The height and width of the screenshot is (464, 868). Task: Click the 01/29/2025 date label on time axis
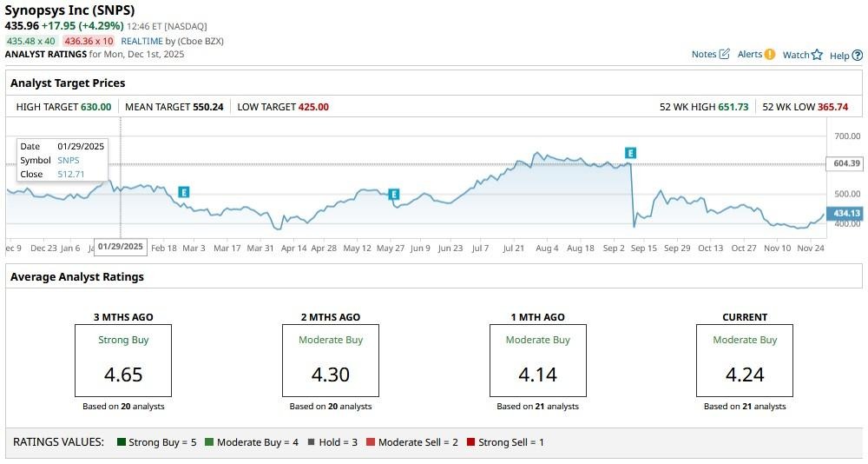[120, 247]
